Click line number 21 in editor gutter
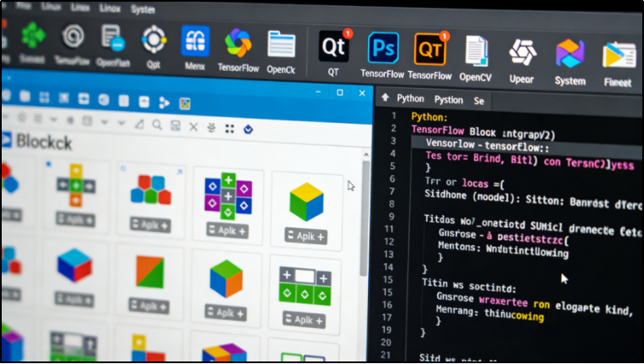The height and width of the screenshot is (364, 644). [x=386, y=355]
